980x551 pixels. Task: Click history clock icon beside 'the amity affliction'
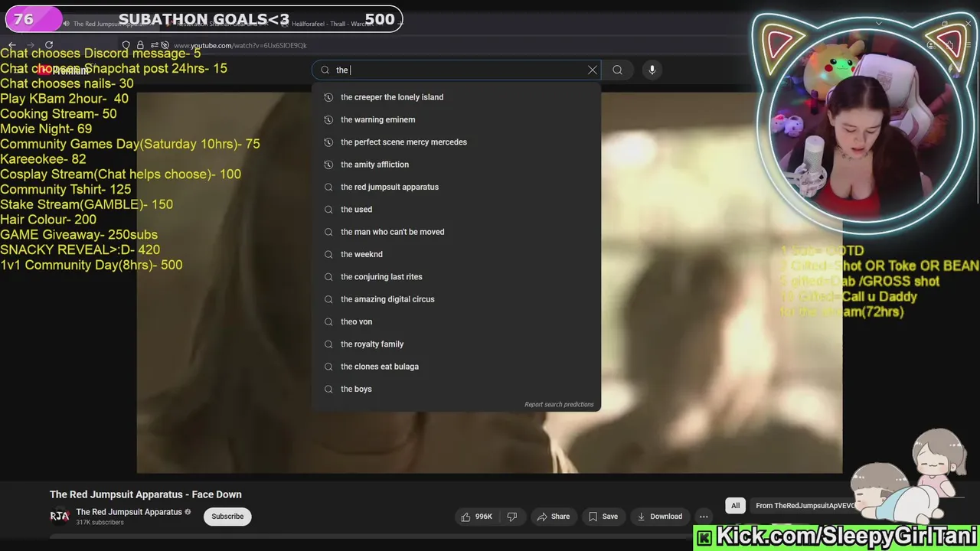coord(328,165)
